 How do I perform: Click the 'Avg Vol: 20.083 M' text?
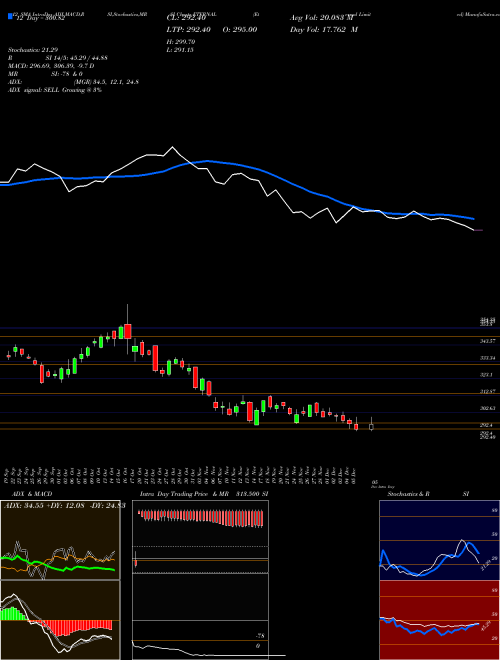pyautogui.click(x=322, y=18)
